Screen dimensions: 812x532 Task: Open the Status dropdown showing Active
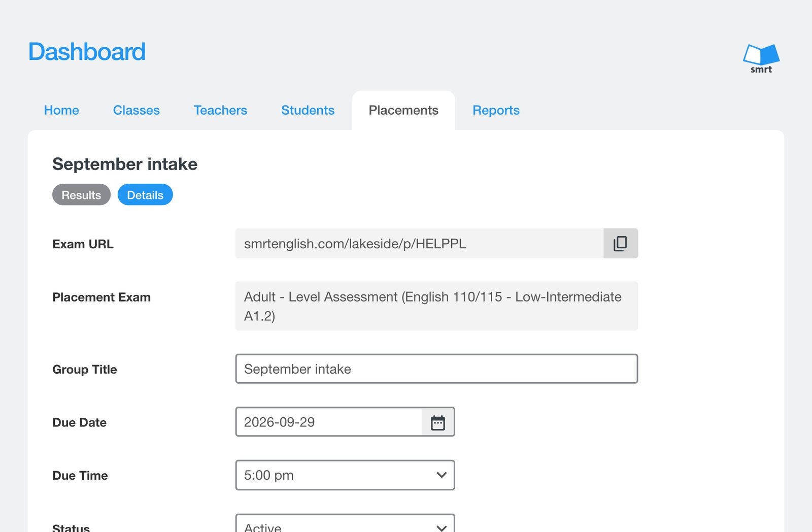pyautogui.click(x=345, y=524)
